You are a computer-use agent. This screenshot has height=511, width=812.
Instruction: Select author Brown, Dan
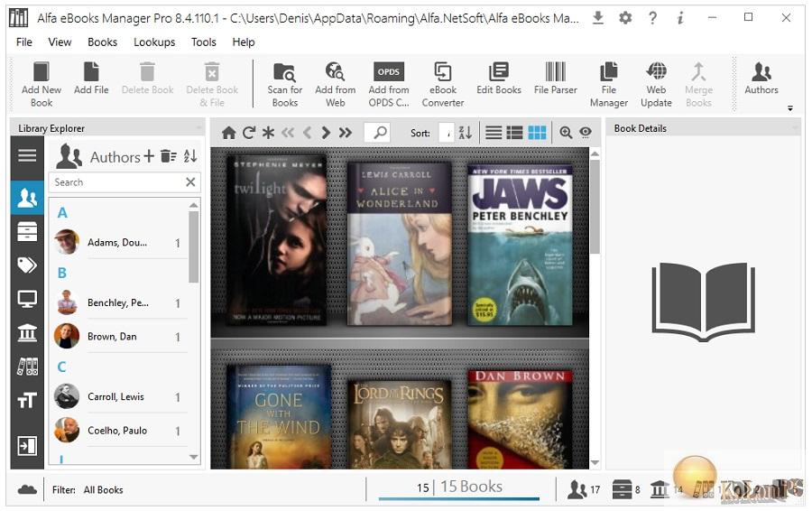coord(120,337)
